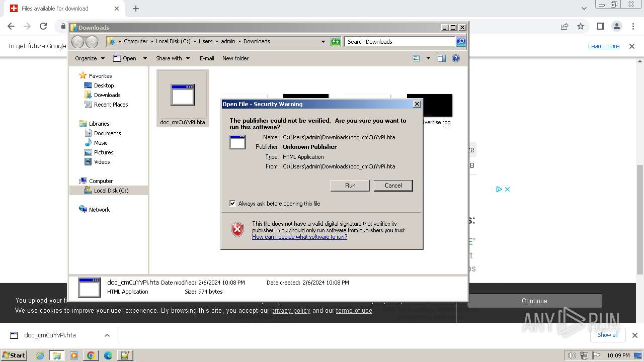
Task: Click Open button in Explorer toolbar
Action: click(x=125, y=58)
